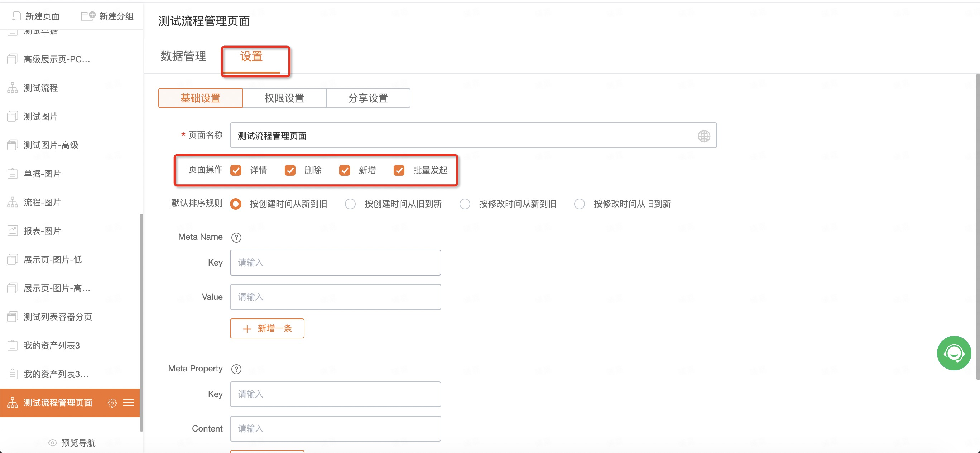Select 按创建时间从旧到新 radio option
Image resolution: width=980 pixels, height=453 pixels.
pyautogui.click(x=350, y=204)
